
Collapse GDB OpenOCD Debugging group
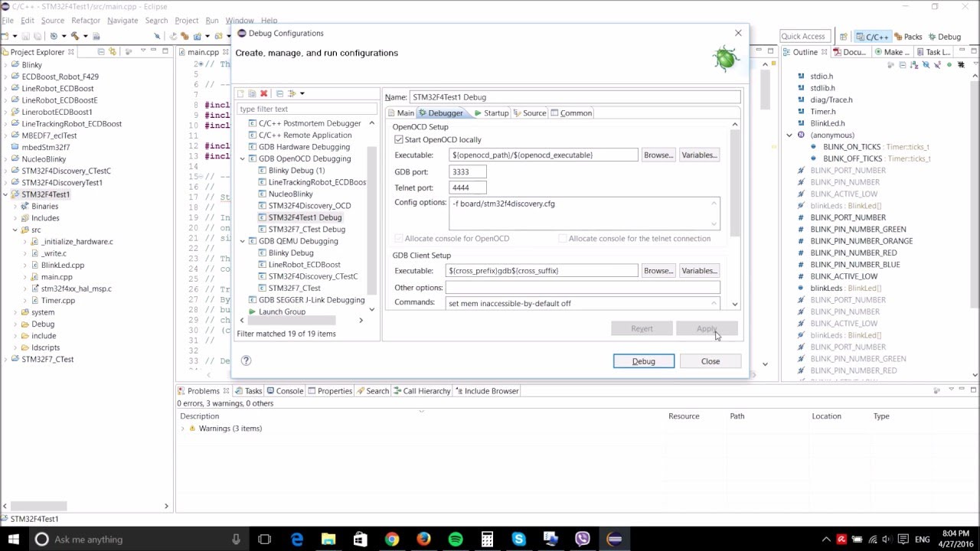click(243, 158)
